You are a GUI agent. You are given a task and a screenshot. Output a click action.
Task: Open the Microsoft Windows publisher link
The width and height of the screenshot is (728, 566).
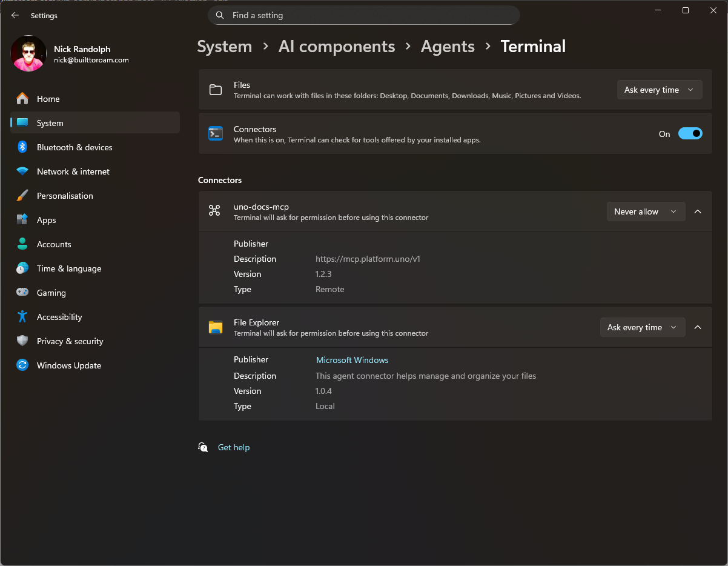352,360
